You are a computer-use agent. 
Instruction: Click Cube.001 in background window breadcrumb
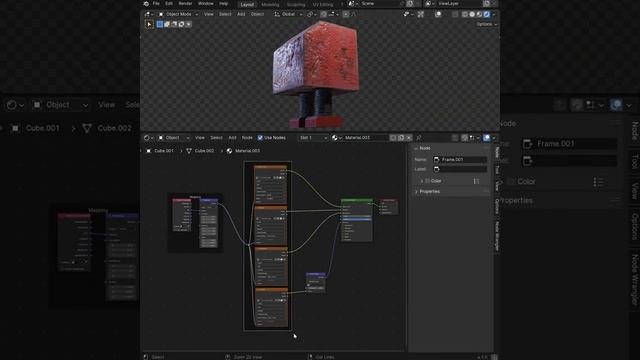coord(43,128)
